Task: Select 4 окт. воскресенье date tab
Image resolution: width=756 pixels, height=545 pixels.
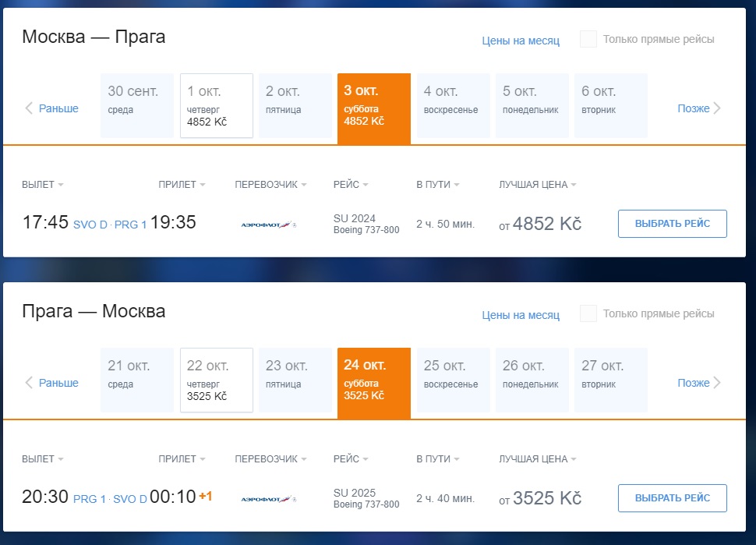Action: point(454,105)
